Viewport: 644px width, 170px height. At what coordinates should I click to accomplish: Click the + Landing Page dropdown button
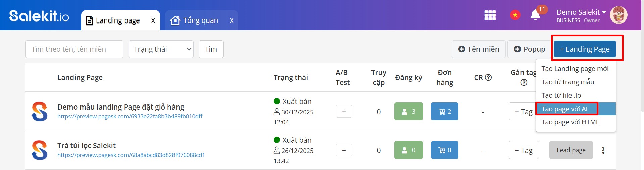click(585, 49)
